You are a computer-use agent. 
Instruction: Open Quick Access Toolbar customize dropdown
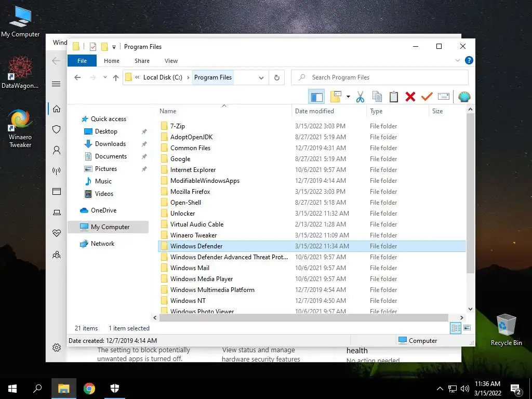click(114, 47)
